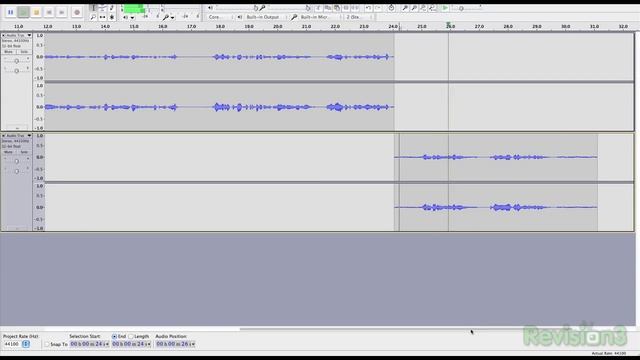This screenshot has width=640, height=360.
Task: Skip to the start of the project
Action: click(49, 12)
